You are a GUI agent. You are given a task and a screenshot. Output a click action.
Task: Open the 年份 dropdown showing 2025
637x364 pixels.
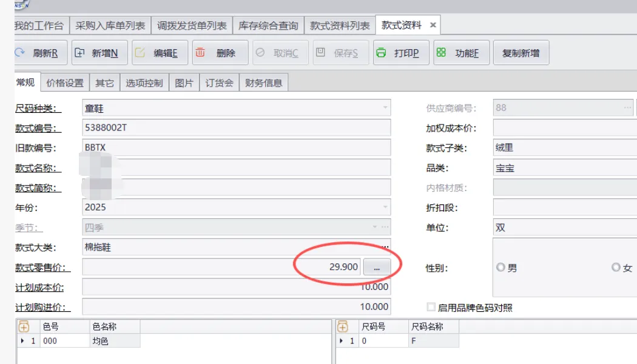tap(385, 207)
